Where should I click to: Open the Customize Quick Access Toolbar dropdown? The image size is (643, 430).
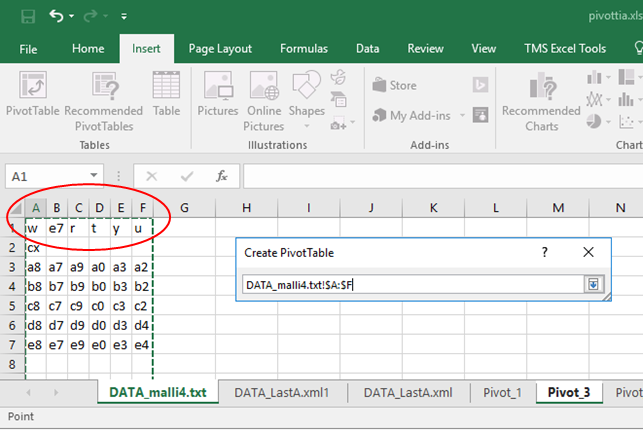(123, 18)
